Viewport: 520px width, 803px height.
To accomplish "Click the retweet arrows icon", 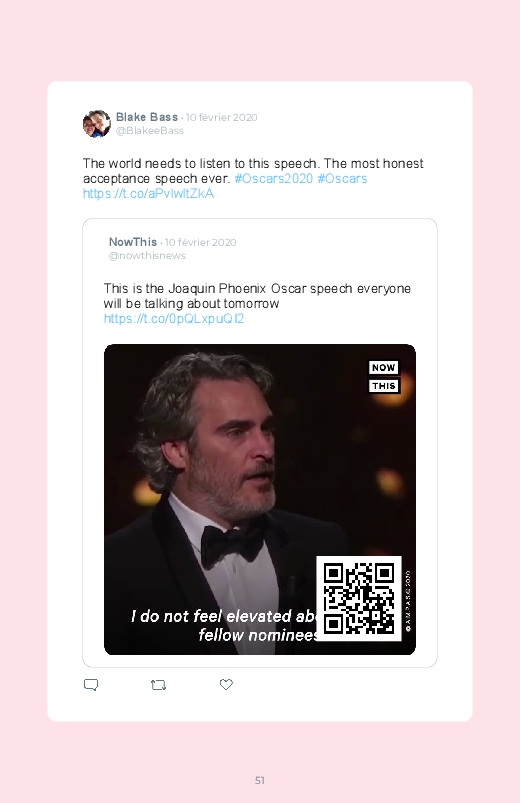I will [x=158, y=685].
